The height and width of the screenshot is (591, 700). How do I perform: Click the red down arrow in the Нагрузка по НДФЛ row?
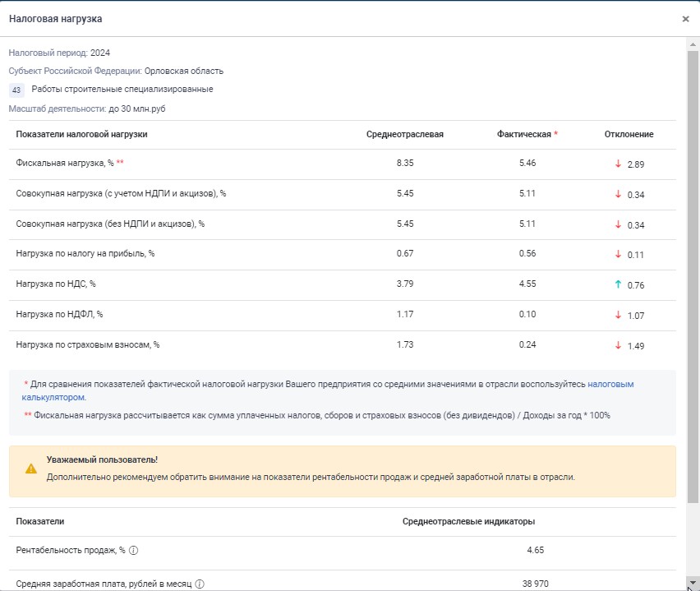click(x=618, y=315)
